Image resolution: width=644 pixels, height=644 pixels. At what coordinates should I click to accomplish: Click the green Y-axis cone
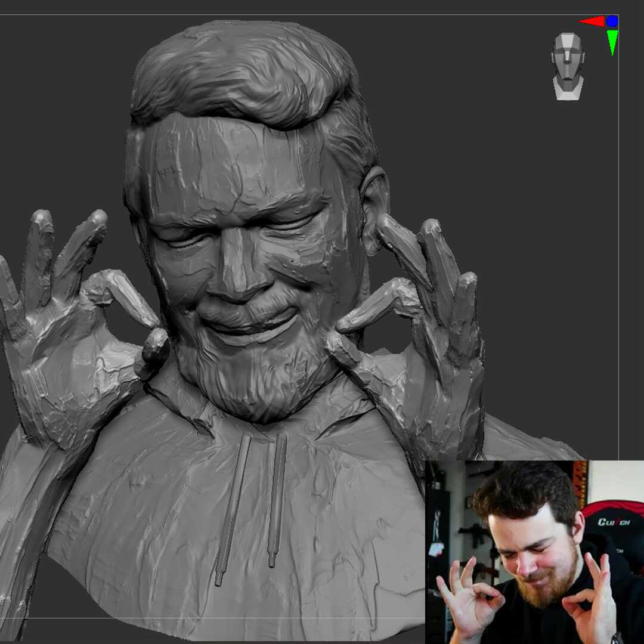[612, 42]
